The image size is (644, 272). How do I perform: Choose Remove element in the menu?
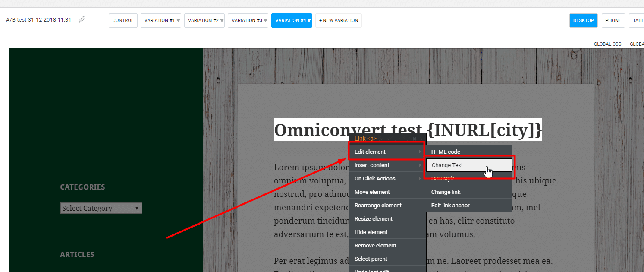tap(387, 246)
